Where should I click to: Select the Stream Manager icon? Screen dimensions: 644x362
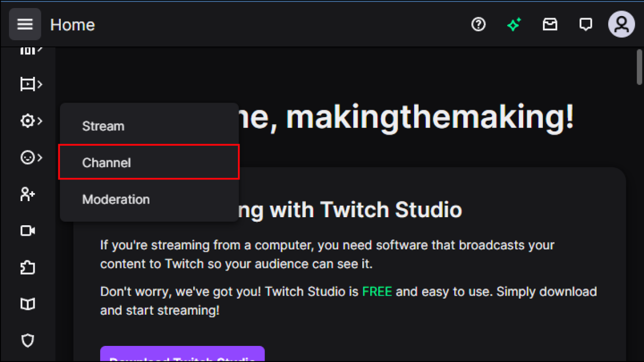(x=27, y=84)
